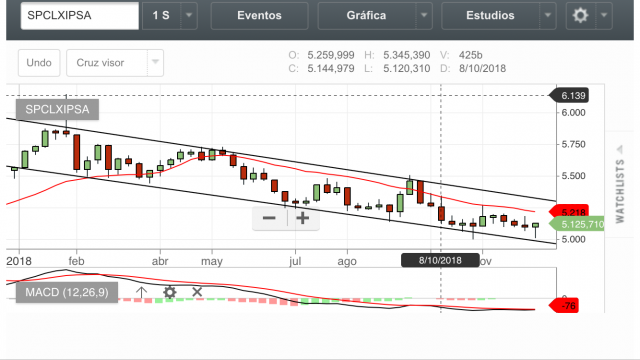Open MACD study settings gear
This screenshot has width=640, height=360.
click(169, 292)
